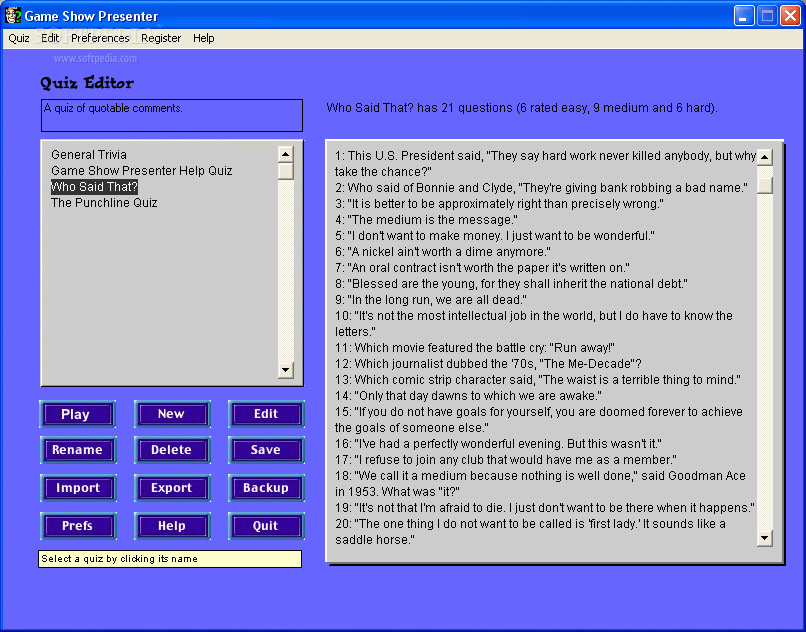Click question 5 'I just want to be wonderful'

coord(494,236)
